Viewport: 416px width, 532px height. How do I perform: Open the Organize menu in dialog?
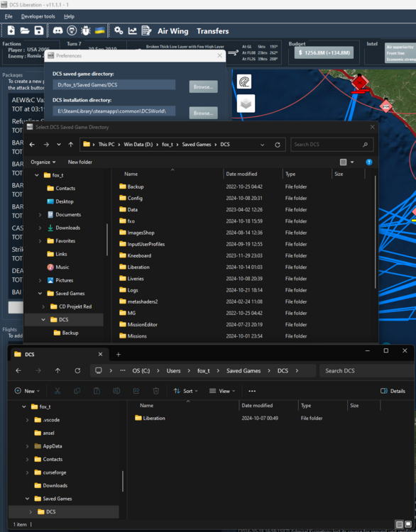pos(43,162)
